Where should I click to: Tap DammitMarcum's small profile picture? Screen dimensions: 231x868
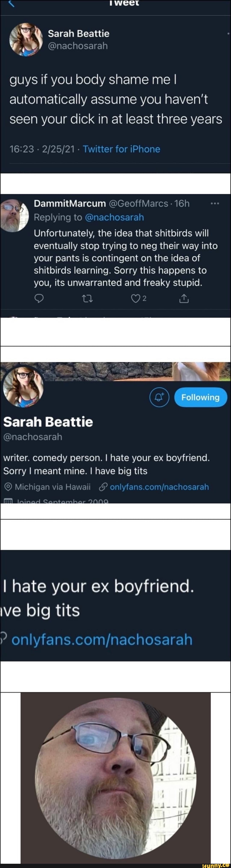(14, 216)
